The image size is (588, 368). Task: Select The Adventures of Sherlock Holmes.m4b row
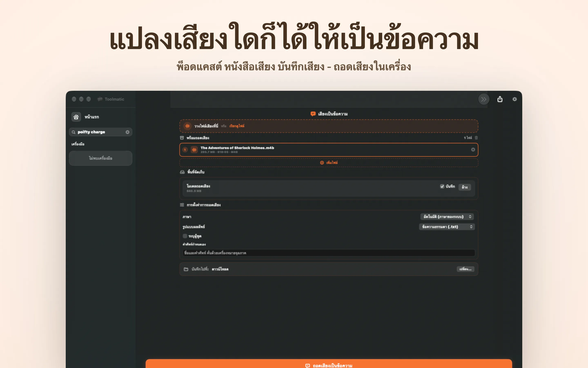click(329, 150)
